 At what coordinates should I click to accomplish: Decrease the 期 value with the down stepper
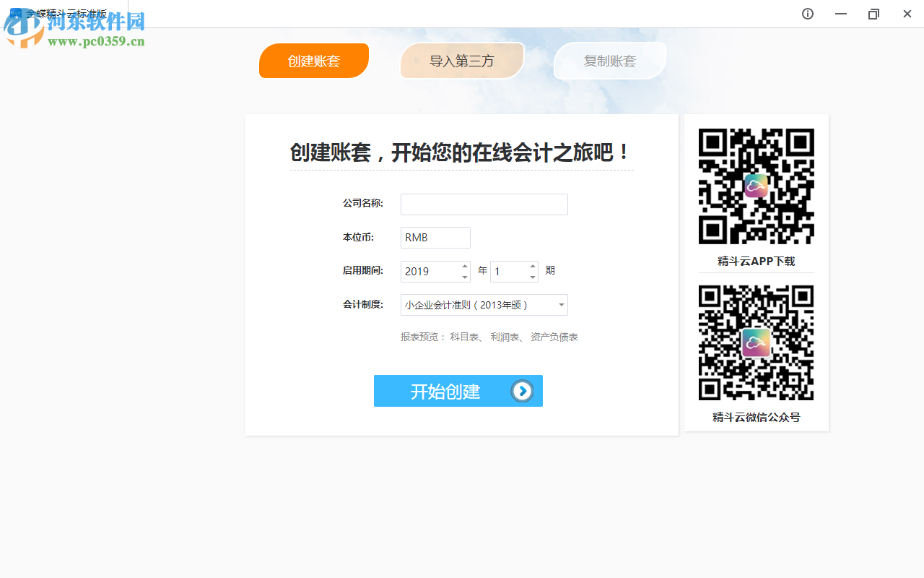point(532,276)
